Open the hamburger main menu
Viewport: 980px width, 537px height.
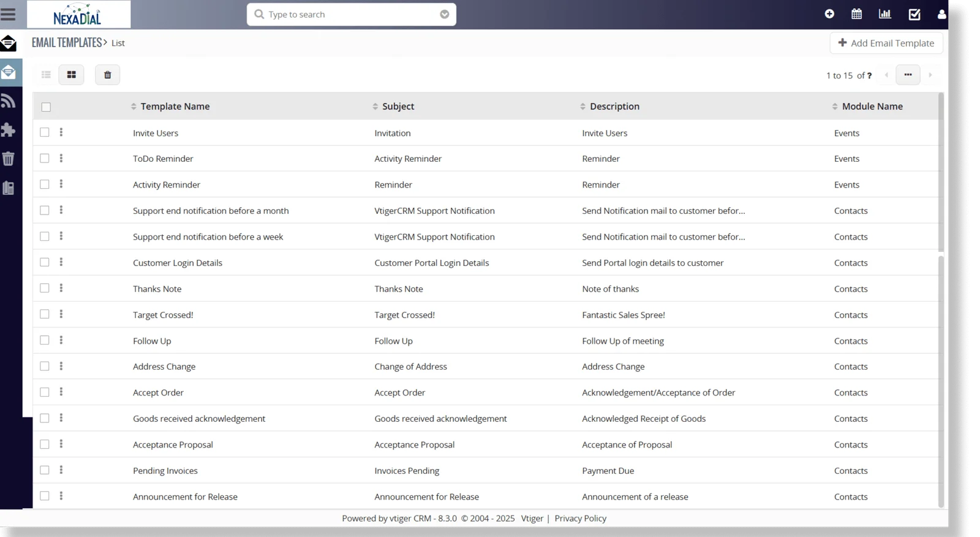8,13
